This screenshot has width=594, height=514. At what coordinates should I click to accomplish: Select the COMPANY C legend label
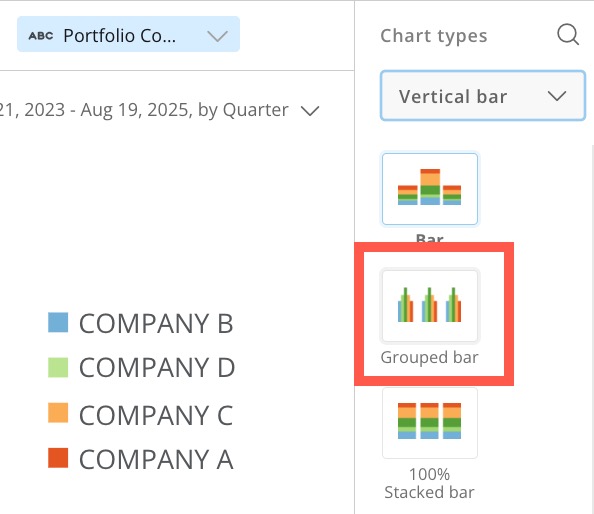point(156,415)
